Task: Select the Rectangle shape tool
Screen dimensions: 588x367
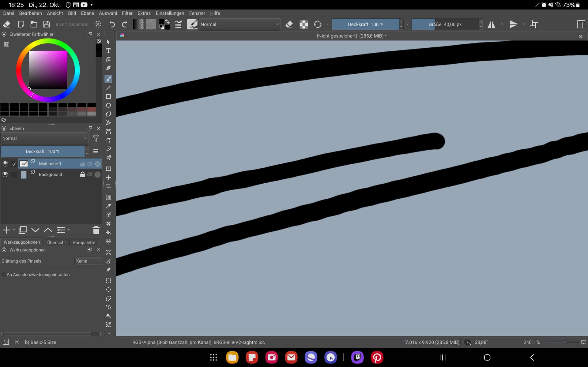Action: (108, 97)
